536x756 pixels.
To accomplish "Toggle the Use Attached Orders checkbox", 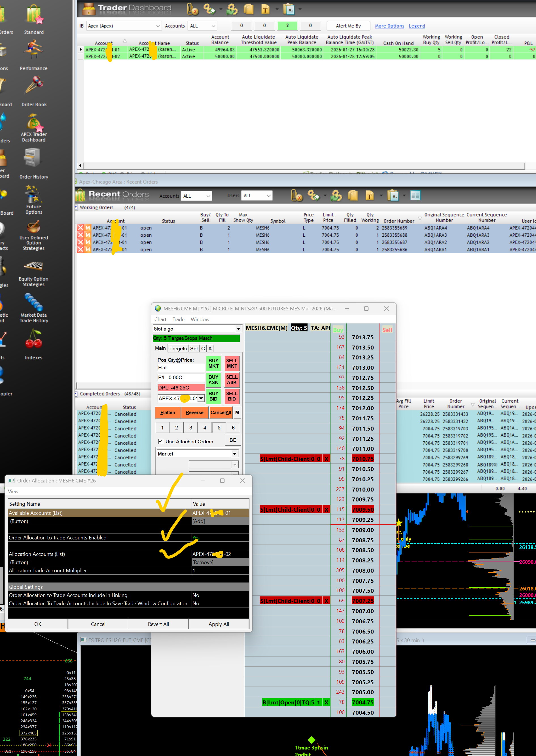I will (x=160, y=441).
